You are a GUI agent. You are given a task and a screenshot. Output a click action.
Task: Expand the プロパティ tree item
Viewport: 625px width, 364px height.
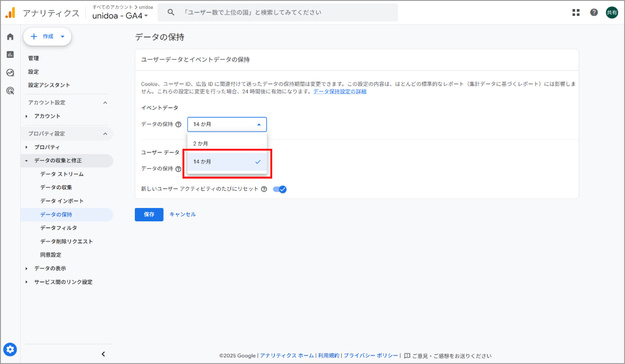click(27, 148)
